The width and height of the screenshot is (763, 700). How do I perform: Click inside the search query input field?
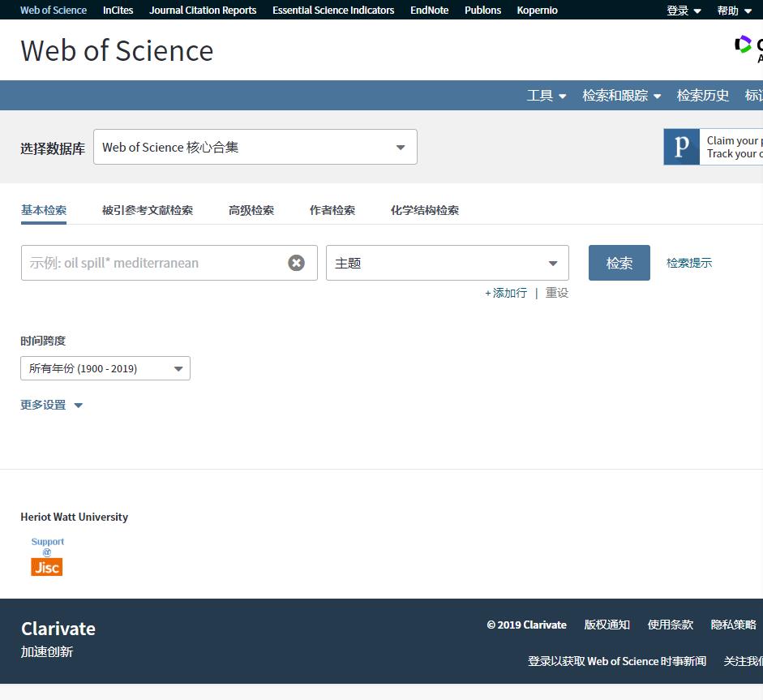coord(154,262)
